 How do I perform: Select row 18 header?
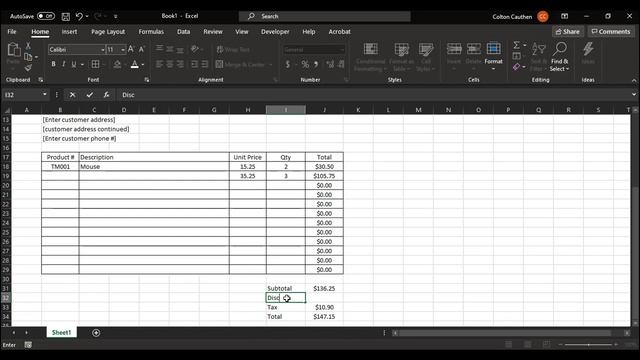tap(6, 167)
